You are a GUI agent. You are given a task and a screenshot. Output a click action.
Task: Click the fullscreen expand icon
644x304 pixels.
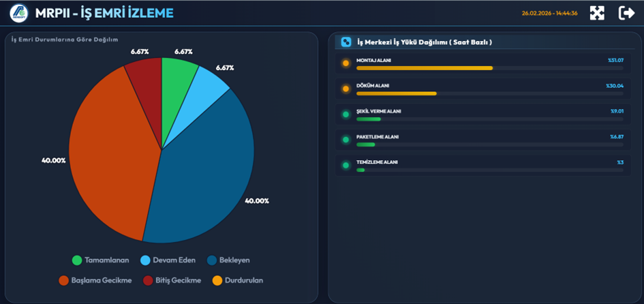coord(597,13)
